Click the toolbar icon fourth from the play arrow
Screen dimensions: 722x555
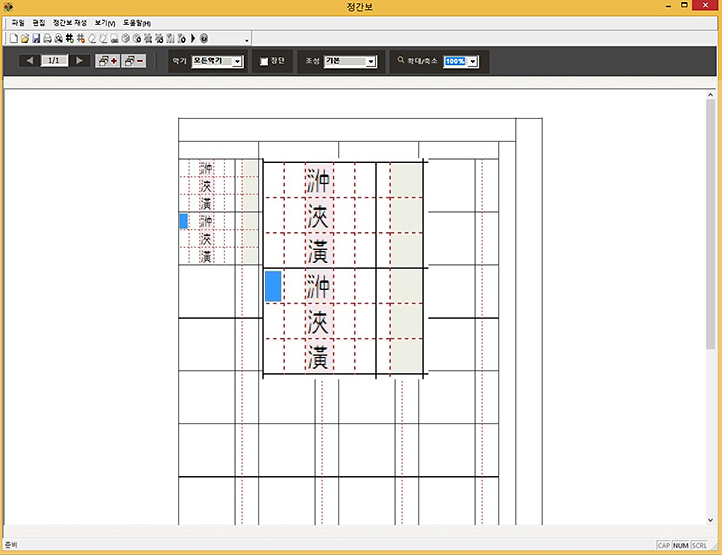(148, 38)
